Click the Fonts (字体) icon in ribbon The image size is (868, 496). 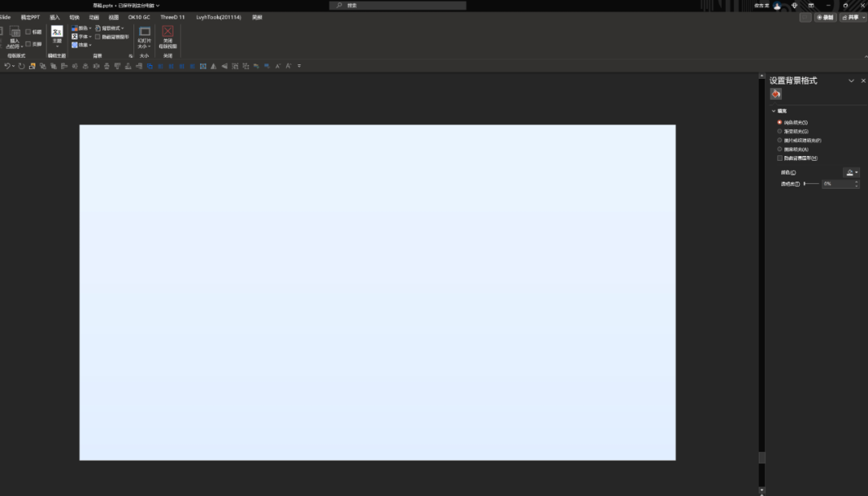75,36
